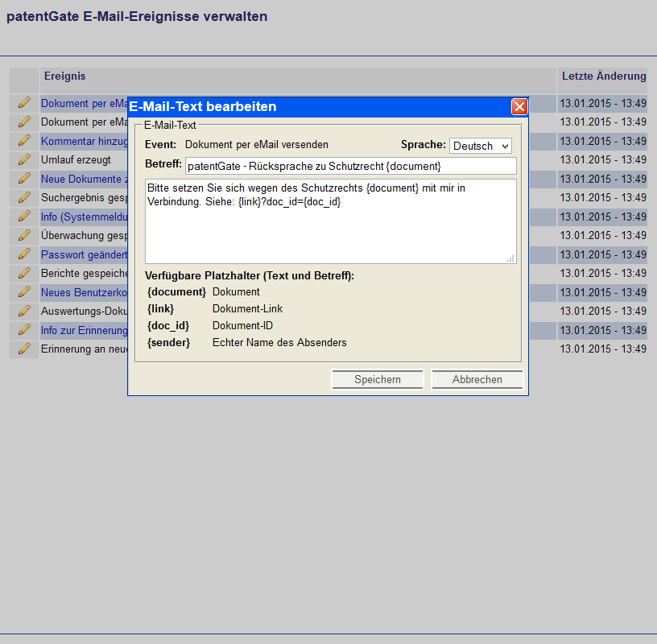This screenshot has height=644, width=657.
Task: Click the pencil beside Erinnerung an neu
Action: 24,349
